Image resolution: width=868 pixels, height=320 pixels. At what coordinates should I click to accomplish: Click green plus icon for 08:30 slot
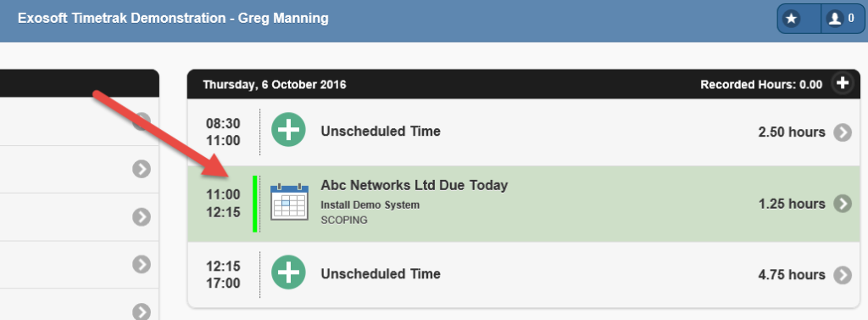point(288,129)
